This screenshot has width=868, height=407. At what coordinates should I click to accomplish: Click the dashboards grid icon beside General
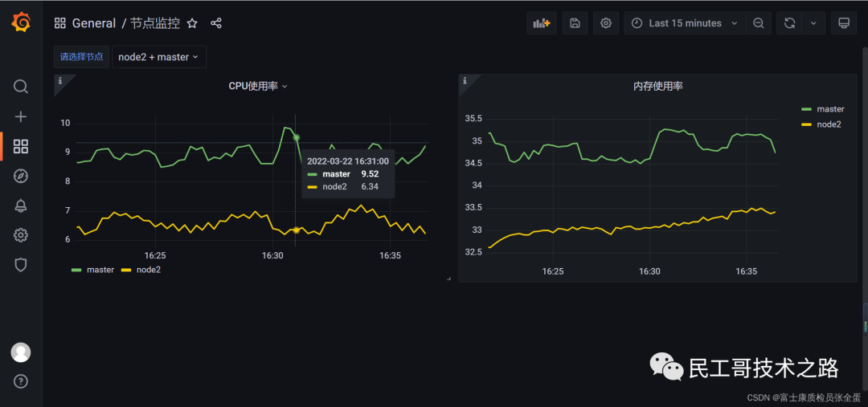[59, 23]
